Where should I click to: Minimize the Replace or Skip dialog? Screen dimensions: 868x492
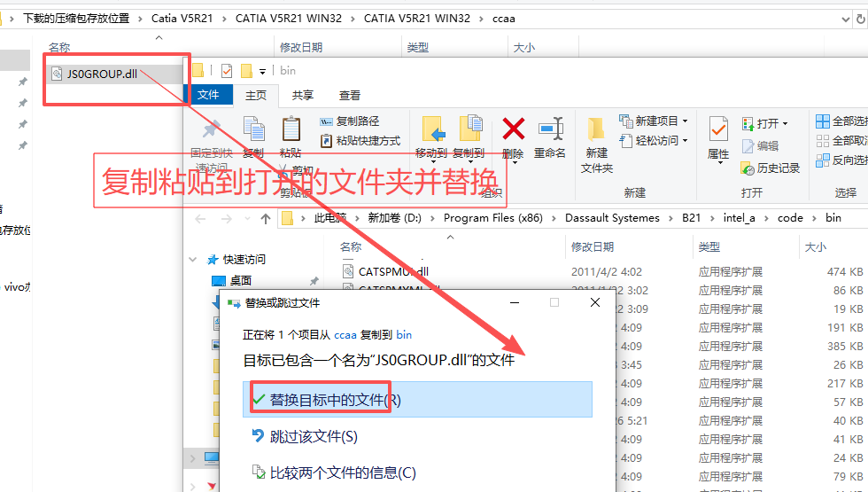pyautogui.click(x=515, y=302)
